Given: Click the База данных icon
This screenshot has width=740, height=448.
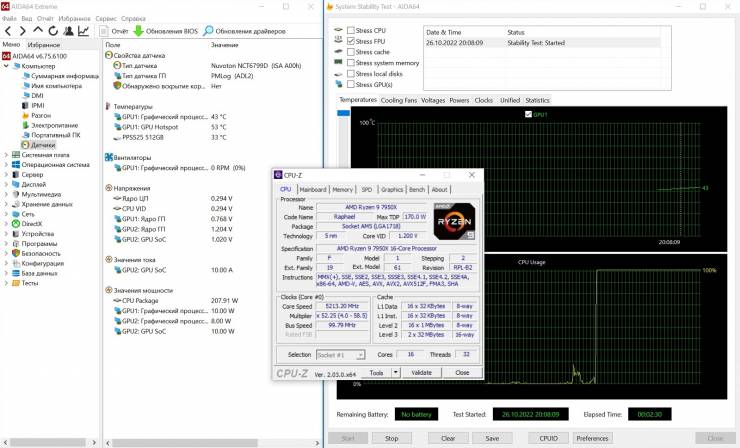Looking at the screenshot, I should point(16,273).
